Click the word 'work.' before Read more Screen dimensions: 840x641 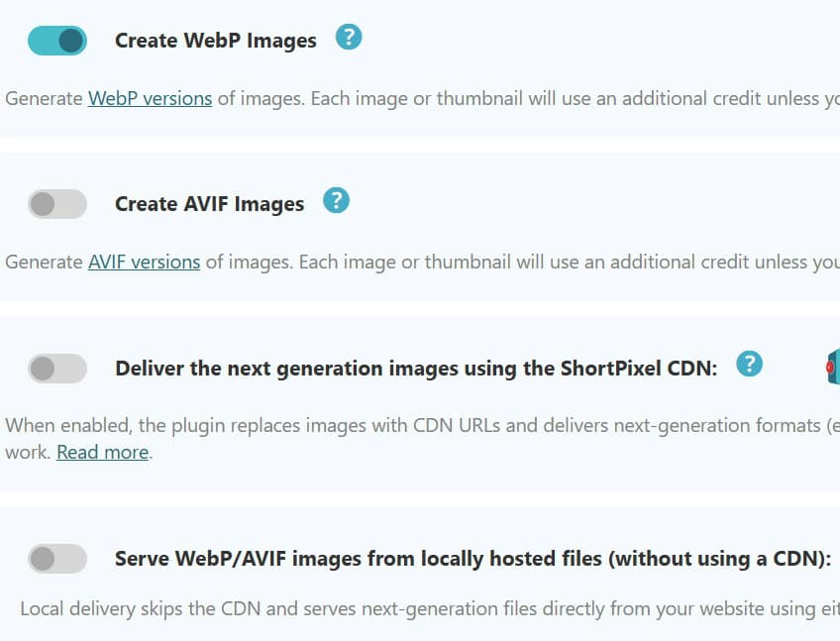pyautogui.click(x=28, y=453)
